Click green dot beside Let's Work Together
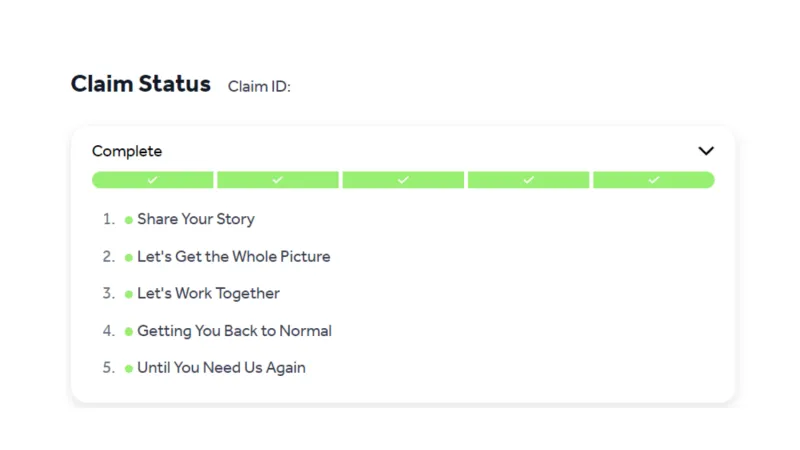 (129, 294)
